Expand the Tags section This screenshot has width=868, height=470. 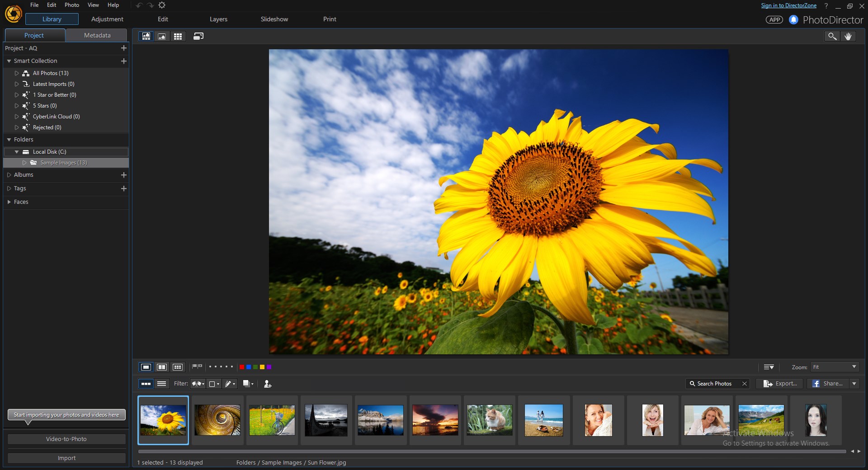point(9,188)
